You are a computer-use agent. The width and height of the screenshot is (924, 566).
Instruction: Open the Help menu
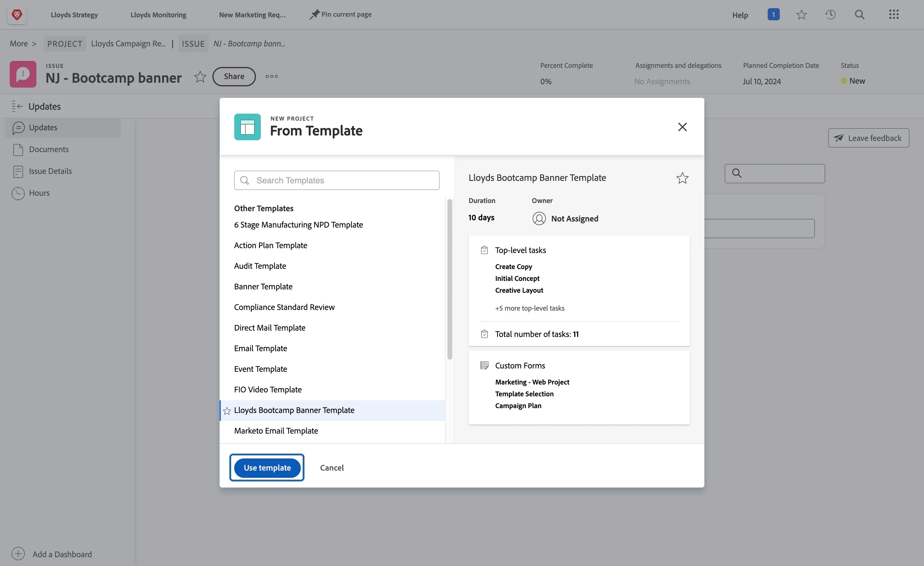point(740,15)
